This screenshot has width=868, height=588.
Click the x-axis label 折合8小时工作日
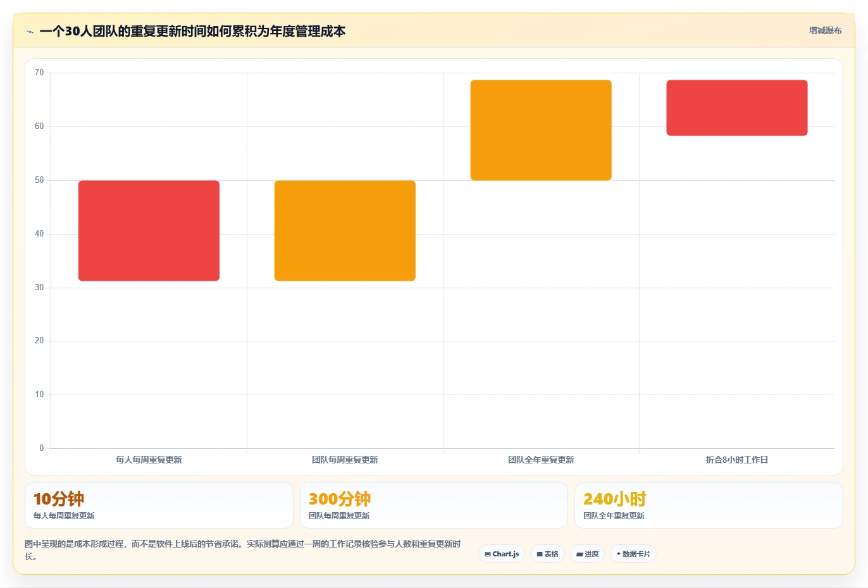737,460
